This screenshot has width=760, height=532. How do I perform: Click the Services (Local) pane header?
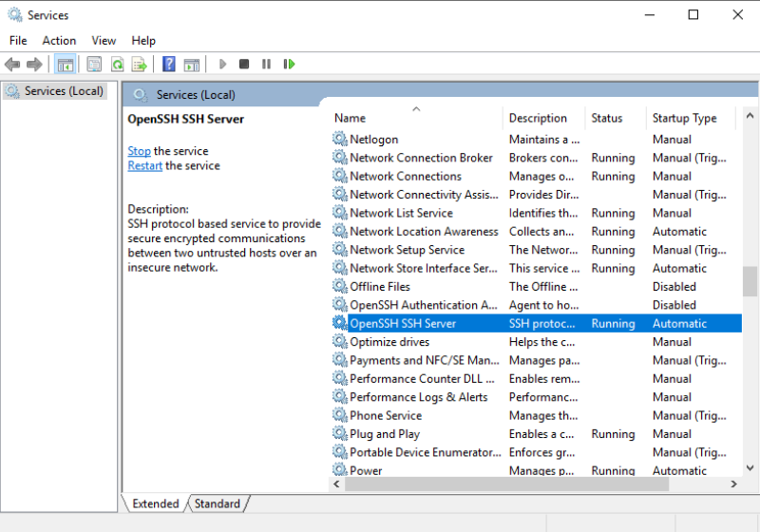(196, 94)
